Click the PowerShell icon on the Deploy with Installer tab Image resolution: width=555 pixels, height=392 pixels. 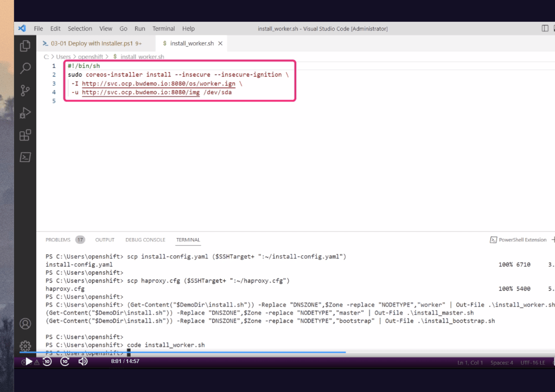click(x=46, y=43)
